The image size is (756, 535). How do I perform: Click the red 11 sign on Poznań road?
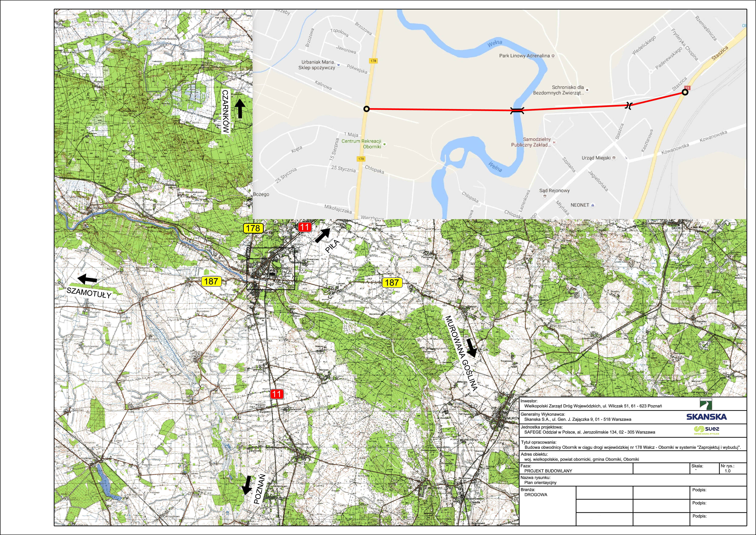(x=277, y=394)
